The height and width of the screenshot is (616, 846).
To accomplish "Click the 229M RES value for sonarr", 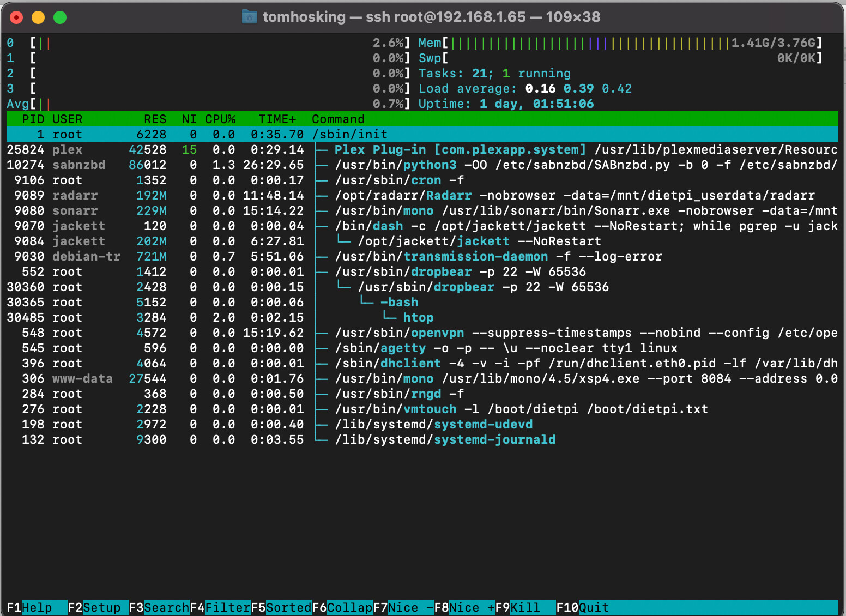I will click(x=152, y=210).
